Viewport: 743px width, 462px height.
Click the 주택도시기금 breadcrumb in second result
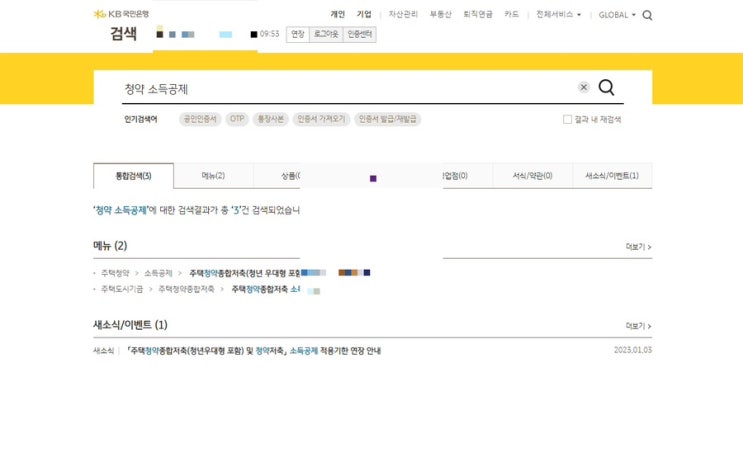[x=122, y=289]
